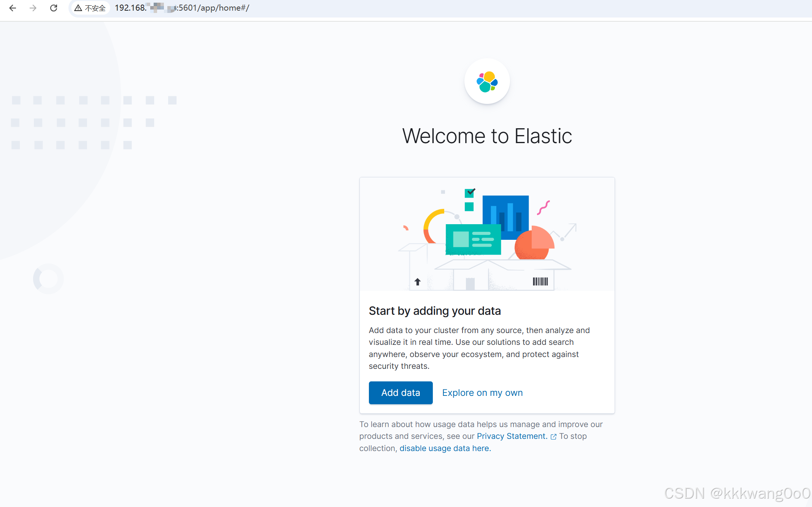Image resolution: width=812 pixels, height=507 pixels.
Task: Click the browser forward arrow
Action: click(x=33, y=8)
